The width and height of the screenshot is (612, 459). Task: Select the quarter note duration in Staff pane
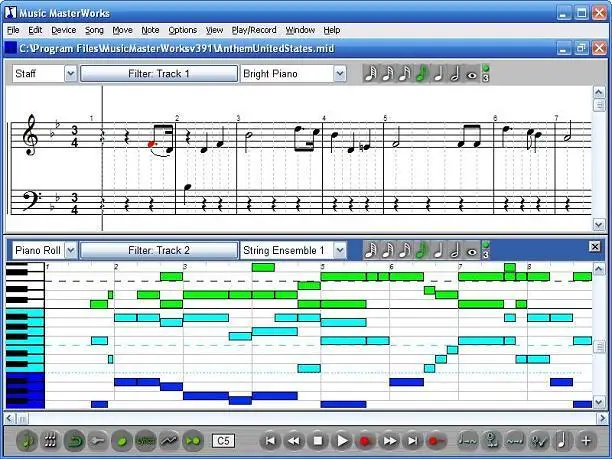tap(438, 73)
